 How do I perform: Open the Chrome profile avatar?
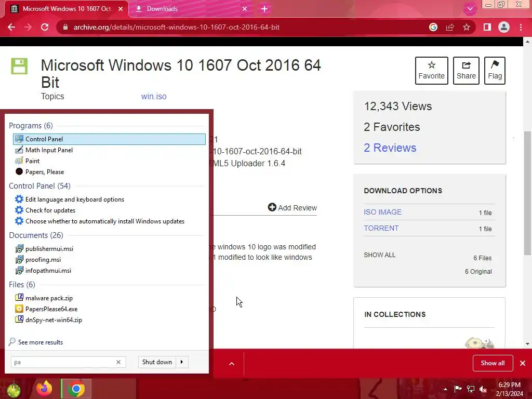coord(504,27)
